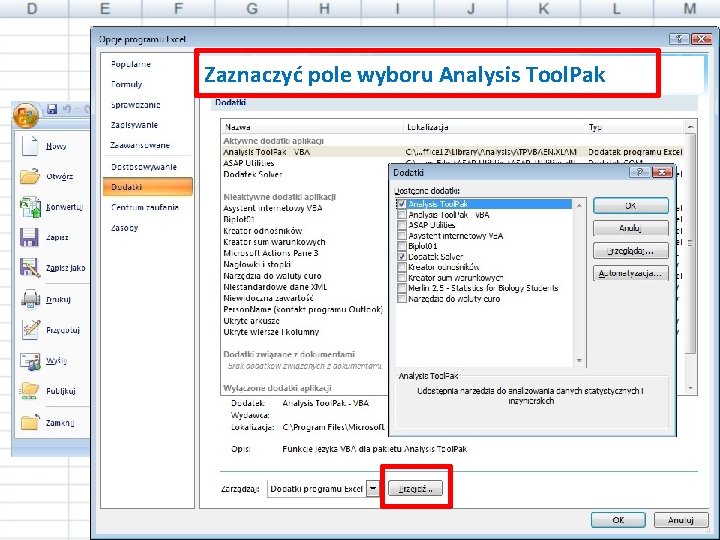This screenshot has width=720, height=540.
Task: Click help icon in Dodatki dialog
Action: (x=640, y=172)
